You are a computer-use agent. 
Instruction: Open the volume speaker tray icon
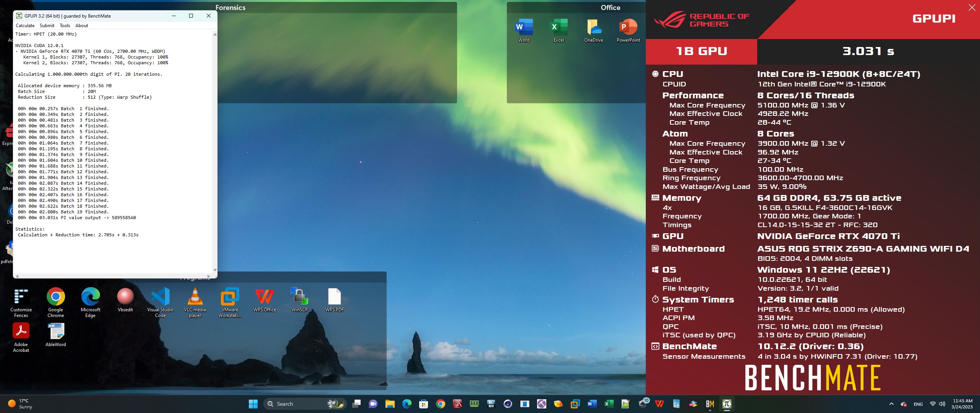pyautogui.click(x=942, y=404)
